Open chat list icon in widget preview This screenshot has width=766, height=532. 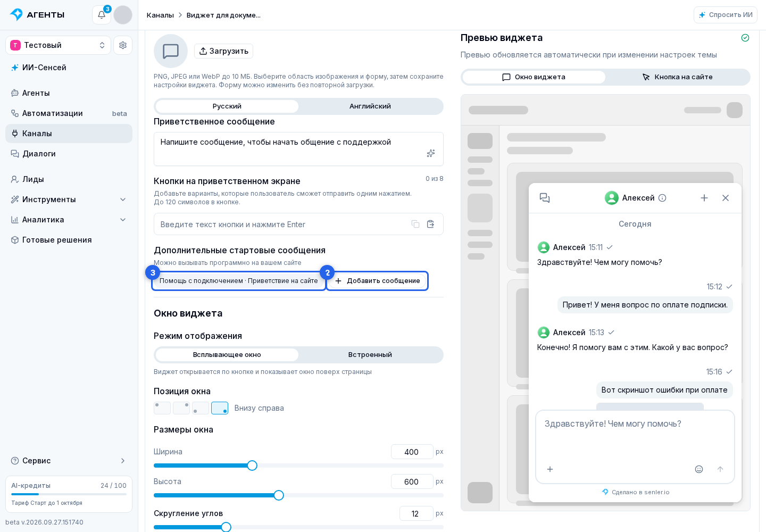point(545,198)
